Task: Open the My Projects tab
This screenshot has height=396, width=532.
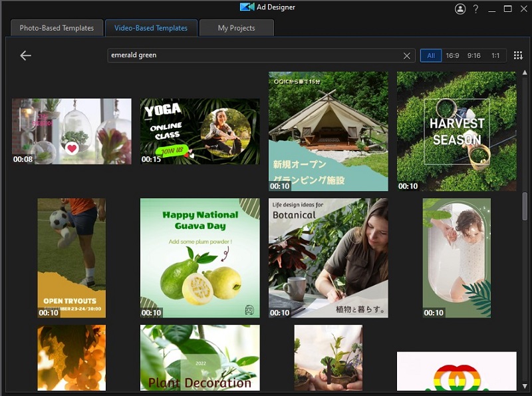Action: 237,28
